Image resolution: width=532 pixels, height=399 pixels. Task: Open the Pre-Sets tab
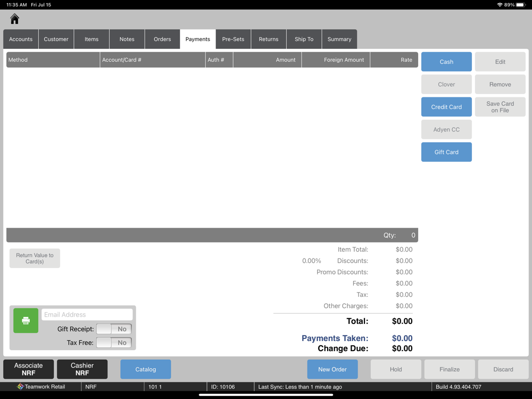pos(233,39)
